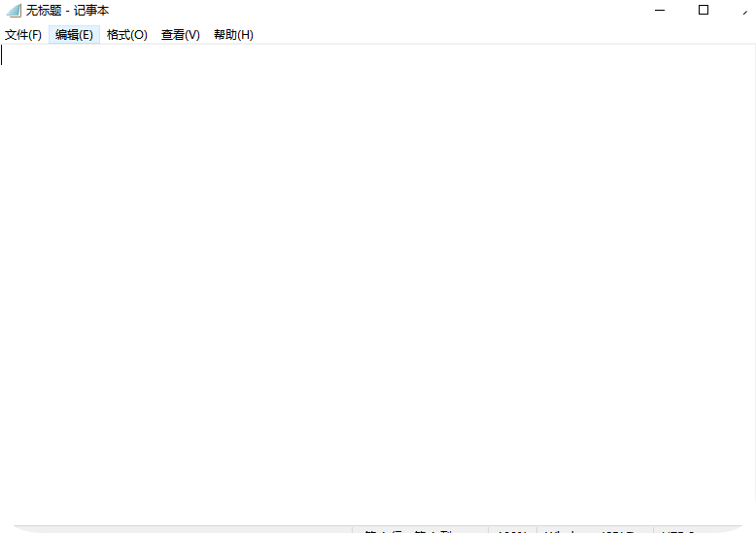
Task: Maximize the 记事本 window
Action: click(704, 10)
